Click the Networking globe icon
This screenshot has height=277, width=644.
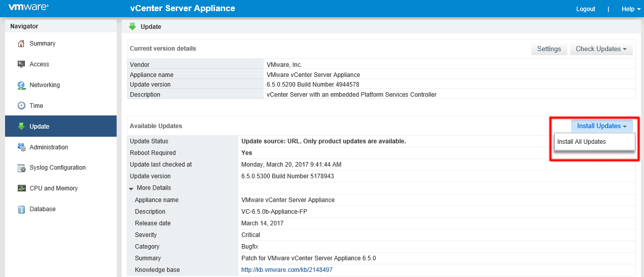tap(21, 85)
